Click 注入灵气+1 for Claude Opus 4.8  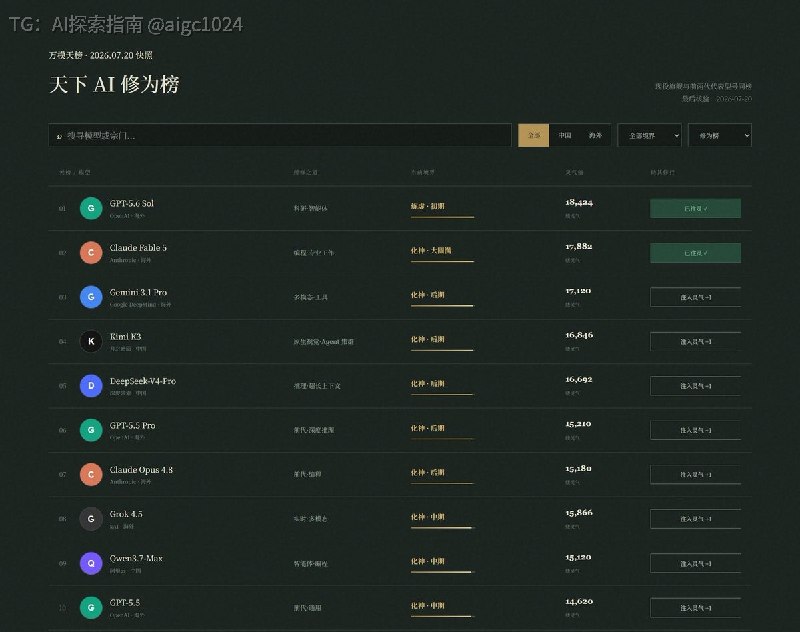coord(695,474)
